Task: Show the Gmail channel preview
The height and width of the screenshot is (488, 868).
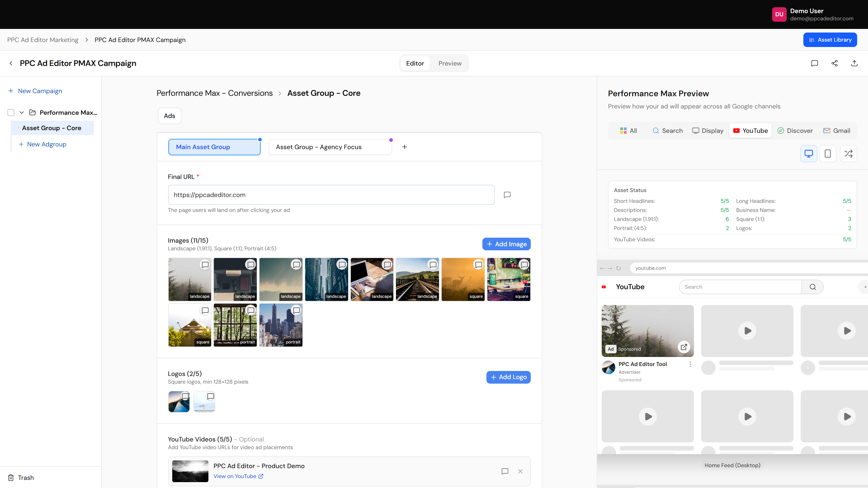Action: coord(837,131)
